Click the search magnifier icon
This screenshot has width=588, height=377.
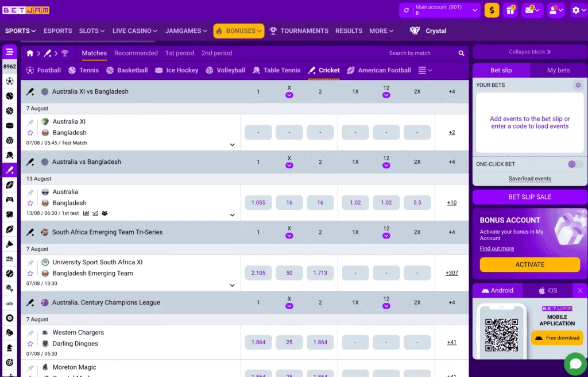click(461, 53)
